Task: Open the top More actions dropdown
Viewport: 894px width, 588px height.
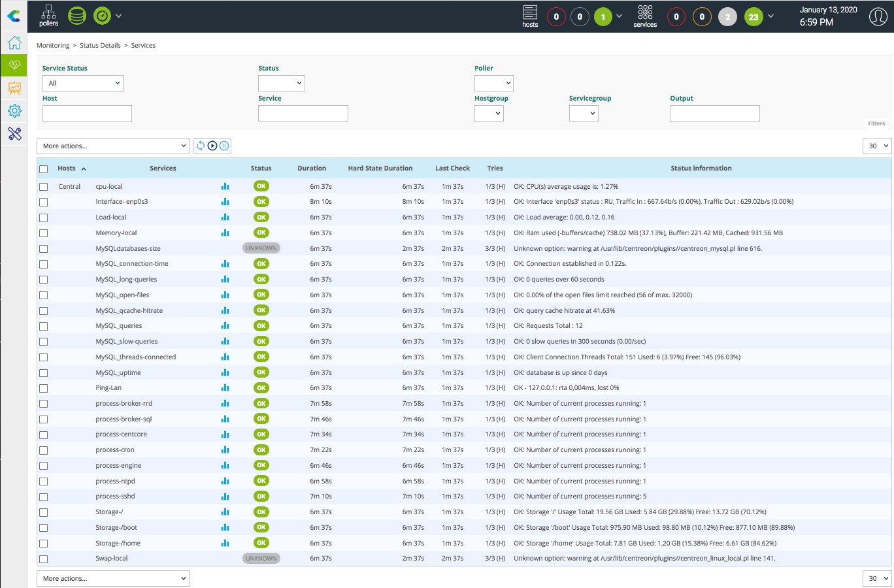Action: (x=113, y=146)
